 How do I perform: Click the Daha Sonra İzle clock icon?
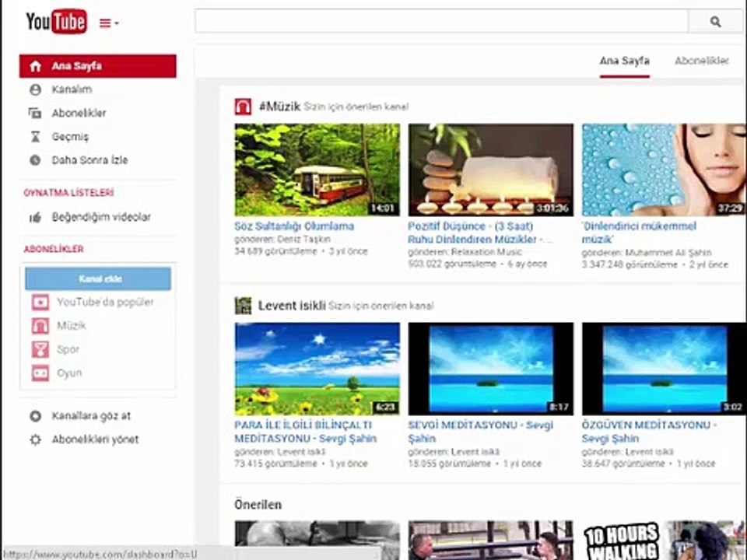pyautogui.click(x=35, y=160)
